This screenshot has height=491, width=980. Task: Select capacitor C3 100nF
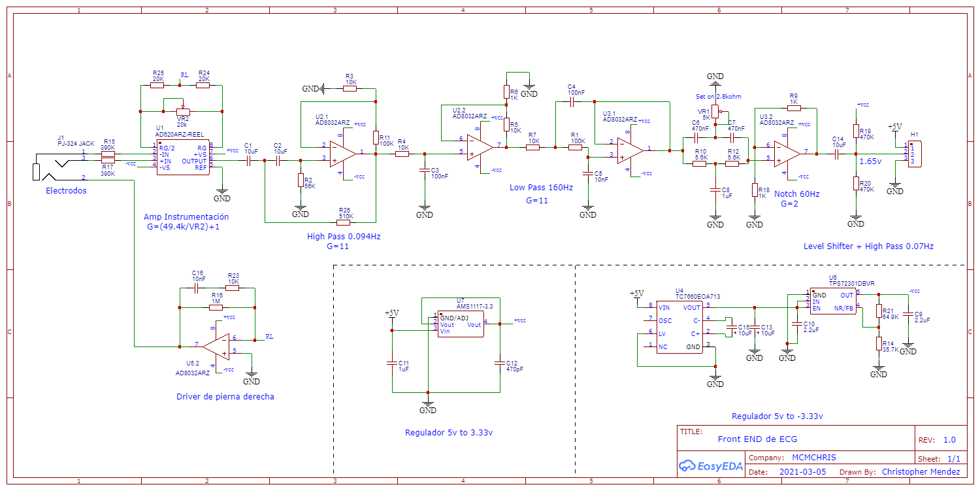pyautogui.click(x=425, y=170)
